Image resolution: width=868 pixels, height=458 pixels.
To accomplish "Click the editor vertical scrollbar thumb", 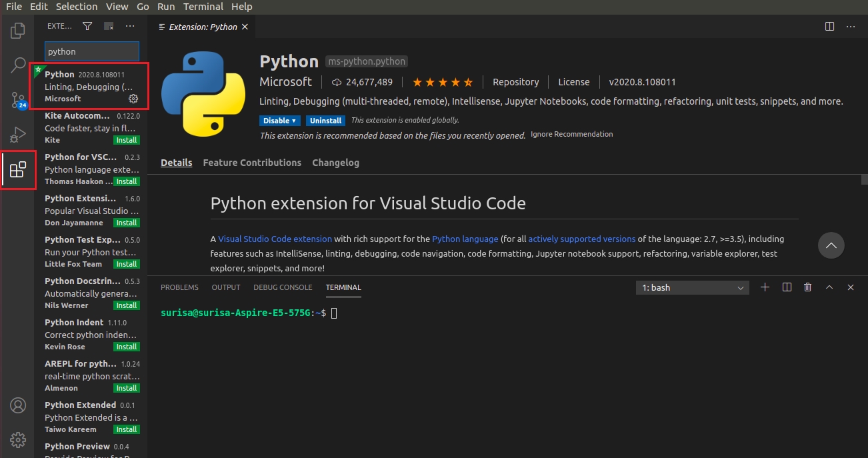I will pyautogui.click(x=863, y=179).
